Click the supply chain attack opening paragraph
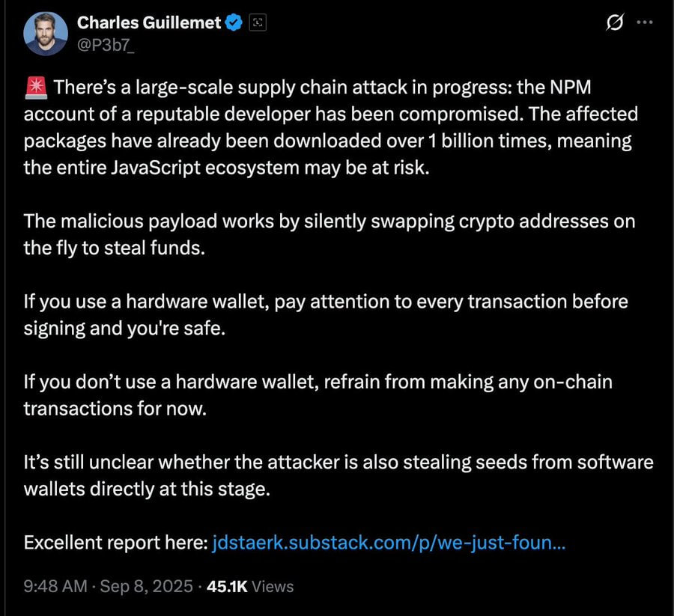This screenshot has height=616, width=674. point(331,127)
